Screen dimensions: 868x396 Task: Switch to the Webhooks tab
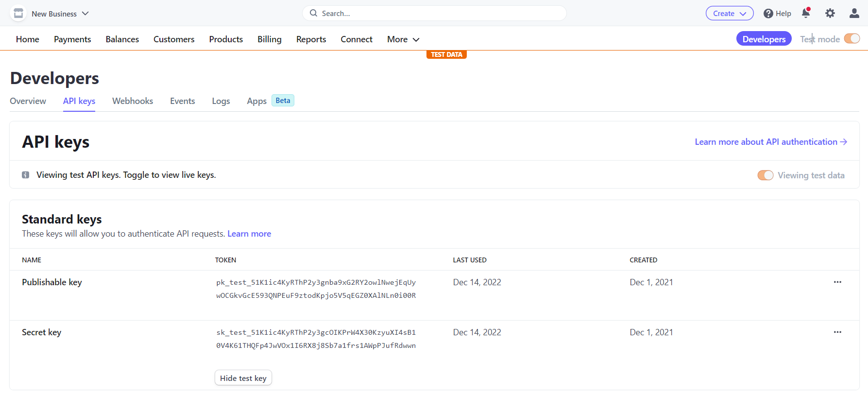(133, 101)
